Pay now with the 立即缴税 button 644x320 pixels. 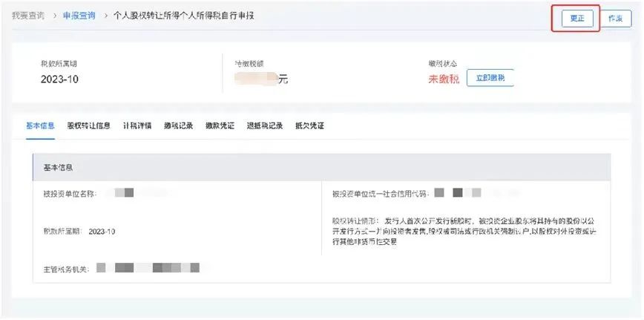490,78
